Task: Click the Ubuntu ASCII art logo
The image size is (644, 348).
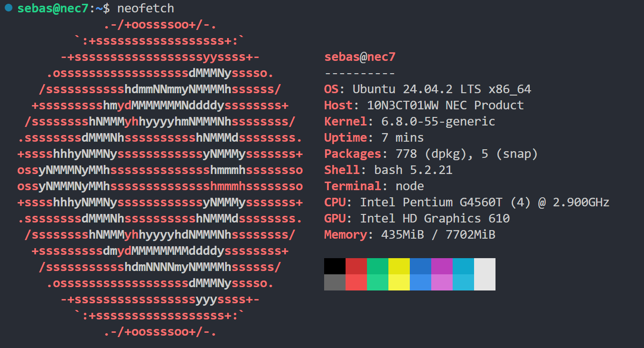Action: 160,178
